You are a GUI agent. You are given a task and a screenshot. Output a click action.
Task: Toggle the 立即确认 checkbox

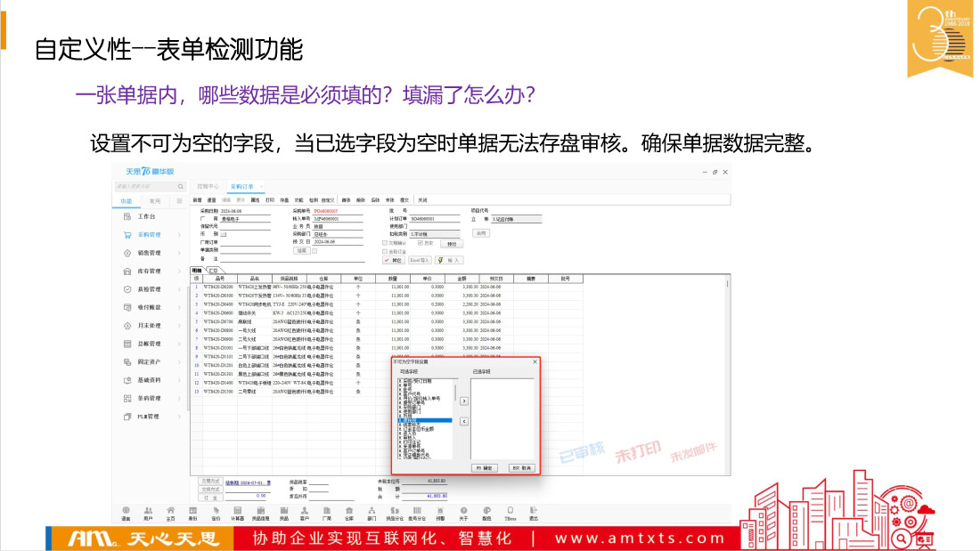385,242
